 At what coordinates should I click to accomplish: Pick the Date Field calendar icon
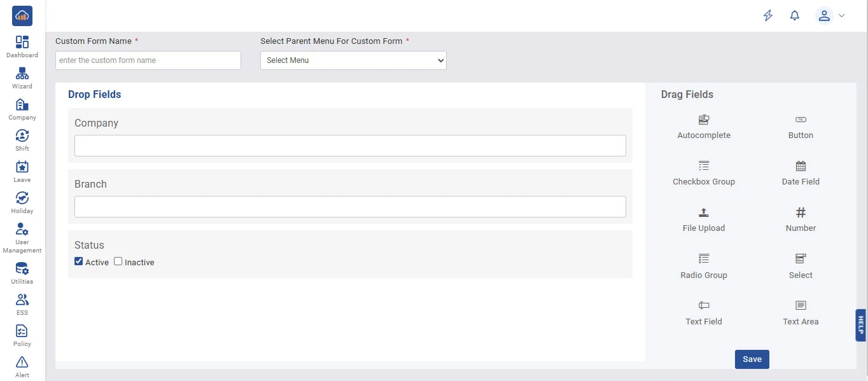coord(801,166)
